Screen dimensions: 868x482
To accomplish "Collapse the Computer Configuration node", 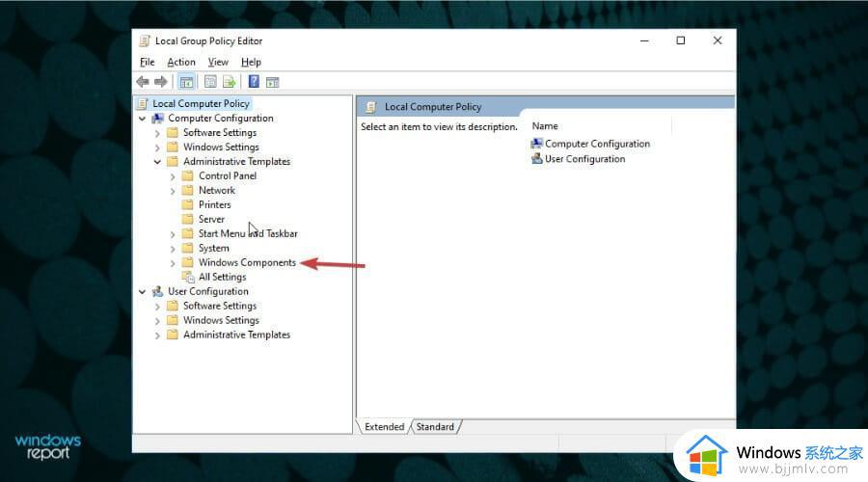I will pyautogui.click(x=143, y=119).
